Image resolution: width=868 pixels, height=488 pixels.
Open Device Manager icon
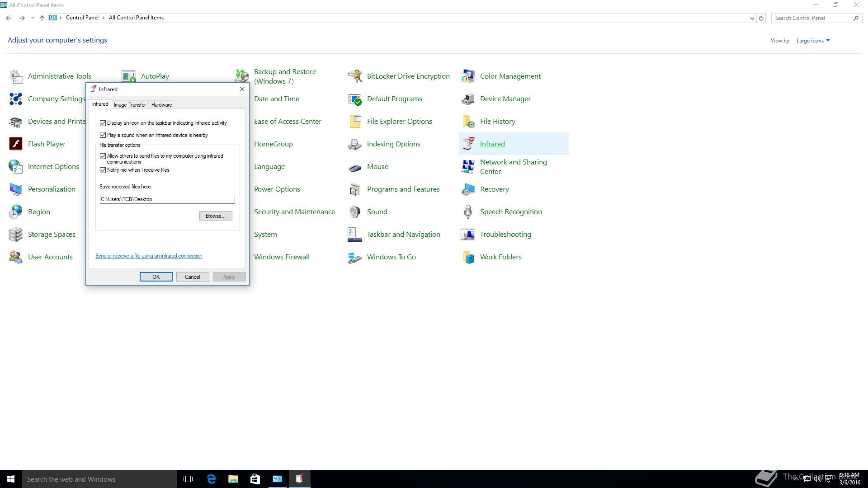point(468,99)
